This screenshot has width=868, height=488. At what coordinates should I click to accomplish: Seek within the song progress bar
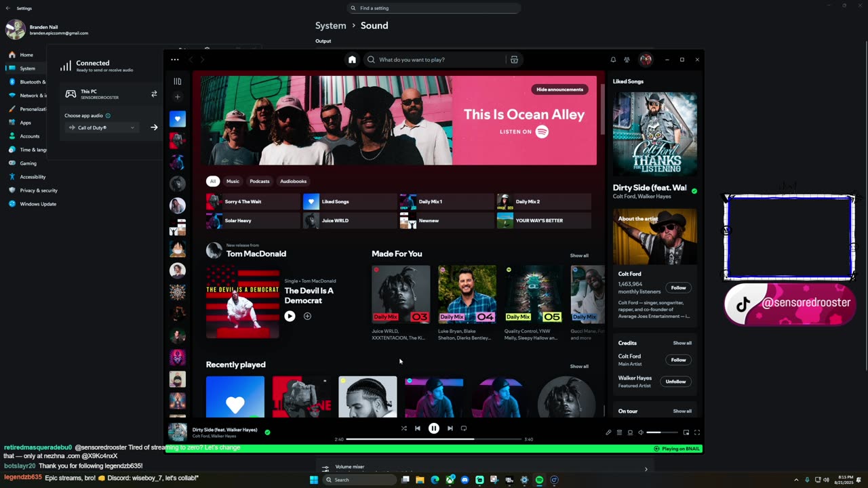433,439
